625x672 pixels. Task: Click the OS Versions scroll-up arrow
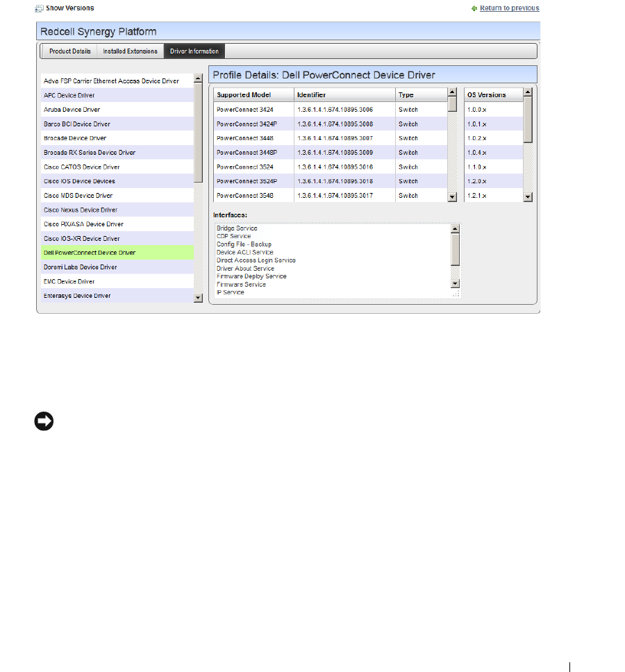point(528,92)
